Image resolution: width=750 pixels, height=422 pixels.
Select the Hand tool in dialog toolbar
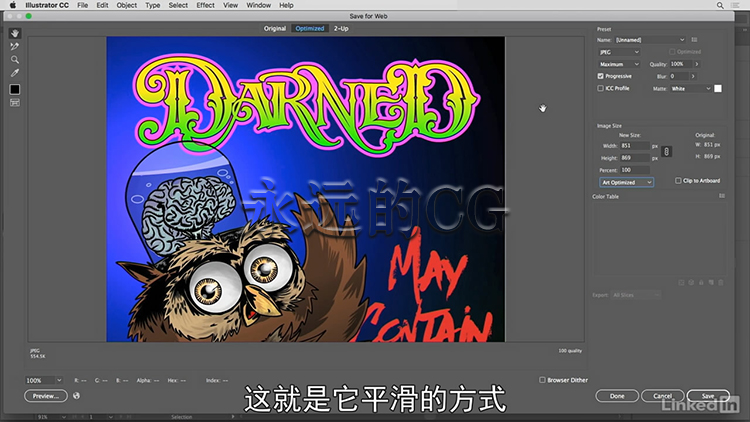(15, 33)
